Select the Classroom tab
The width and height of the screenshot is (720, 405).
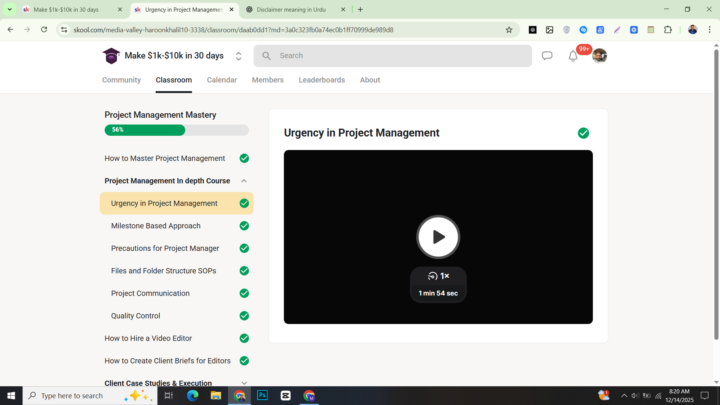[x=174, y=80]
